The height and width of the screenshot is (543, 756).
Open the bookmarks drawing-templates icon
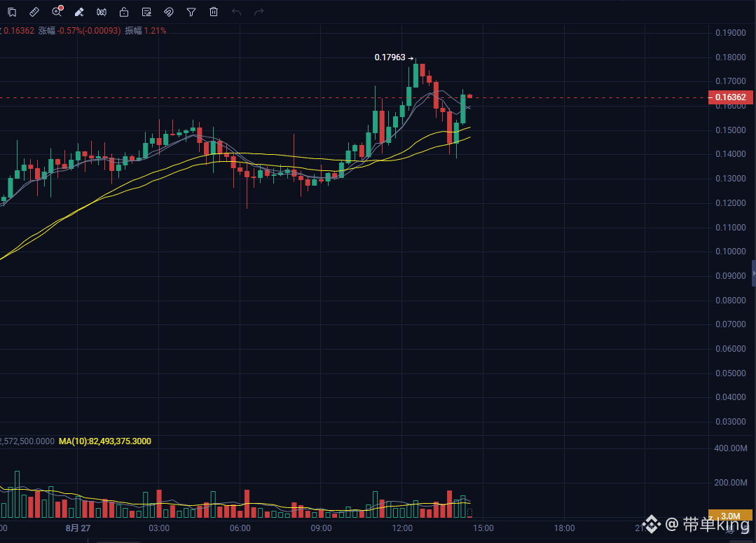click(12, 12)
